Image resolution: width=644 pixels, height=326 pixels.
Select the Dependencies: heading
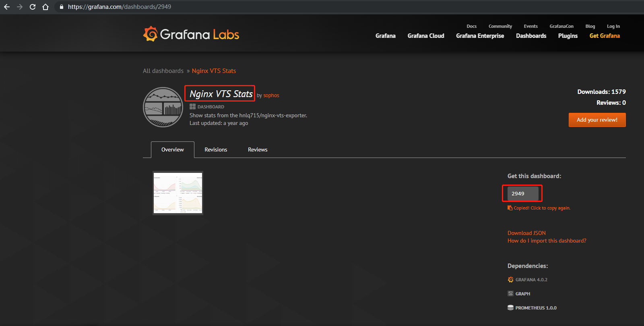point(528,266)
